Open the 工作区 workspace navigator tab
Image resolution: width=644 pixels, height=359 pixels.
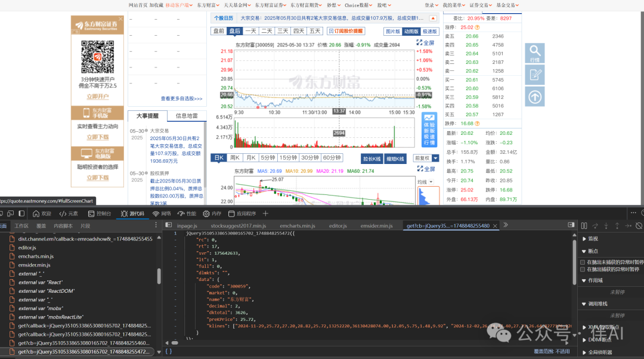point(22,226)
